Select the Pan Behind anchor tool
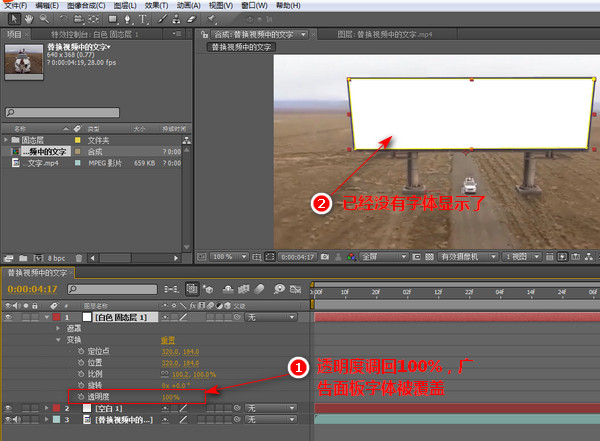600x441 pixels. [x=94, y=19]
